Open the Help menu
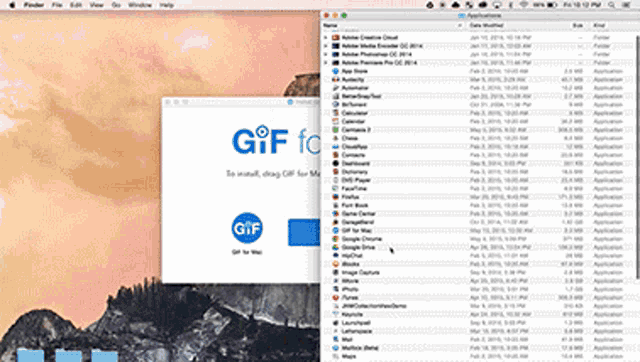 click(167, 5)
